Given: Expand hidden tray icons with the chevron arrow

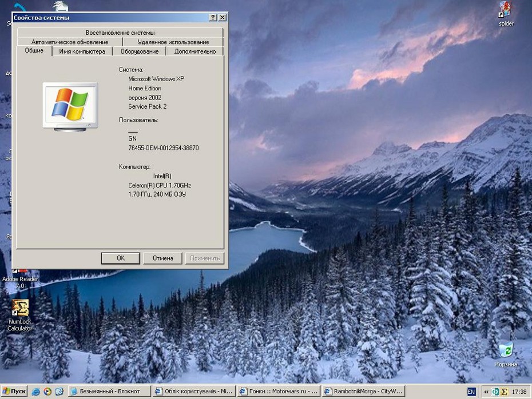Looking at the screenshot, I should click(486, 392).
